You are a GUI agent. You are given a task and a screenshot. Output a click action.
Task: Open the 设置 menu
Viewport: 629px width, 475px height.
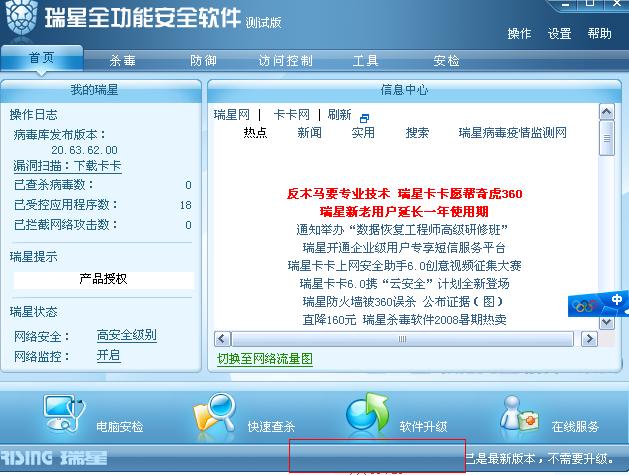pyautogui.click(x=559, y=33)
